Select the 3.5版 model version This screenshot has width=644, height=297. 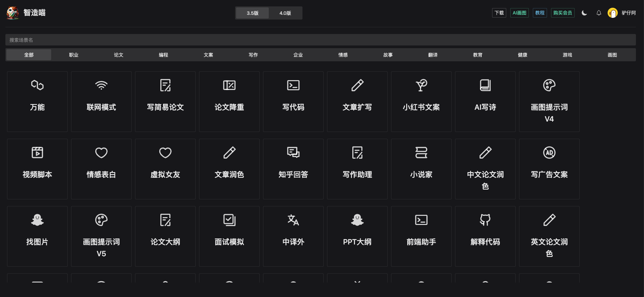click(x=252, y=13)
